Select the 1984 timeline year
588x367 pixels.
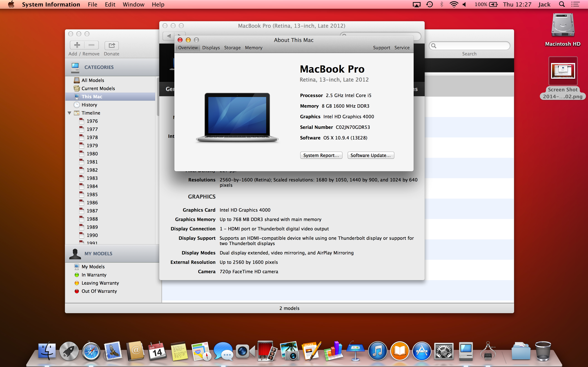coord(92,186)
